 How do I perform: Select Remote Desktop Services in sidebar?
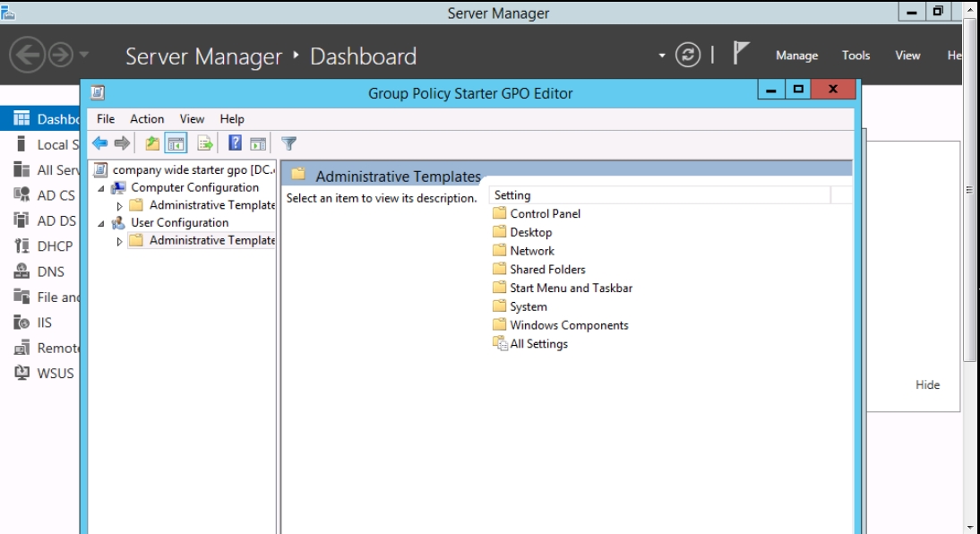[x=40, y=348]
